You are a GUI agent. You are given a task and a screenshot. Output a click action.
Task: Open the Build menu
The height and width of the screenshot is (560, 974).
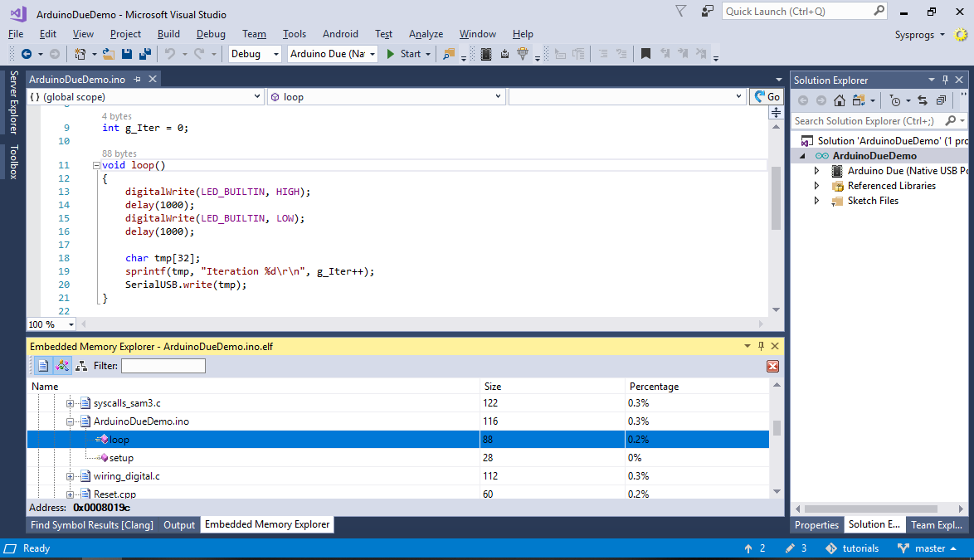pos(168,34)
